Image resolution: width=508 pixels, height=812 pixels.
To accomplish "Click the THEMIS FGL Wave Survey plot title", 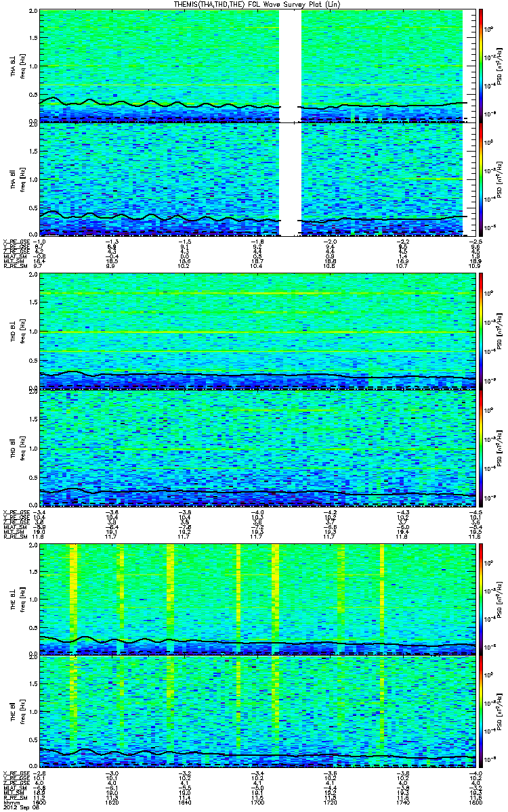I will pyautogui.click(x=254, y=5).
